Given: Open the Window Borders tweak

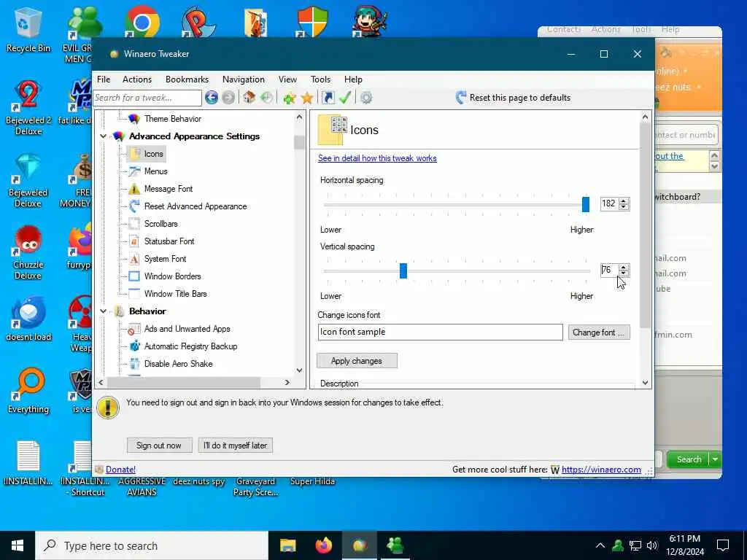Looking at the screenshot, I should tap(172, 276).
